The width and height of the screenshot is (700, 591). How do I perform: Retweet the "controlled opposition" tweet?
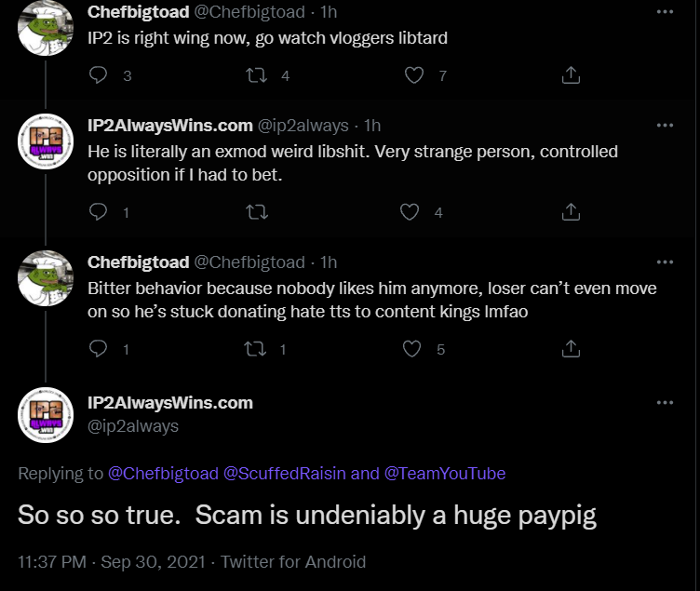257,211
